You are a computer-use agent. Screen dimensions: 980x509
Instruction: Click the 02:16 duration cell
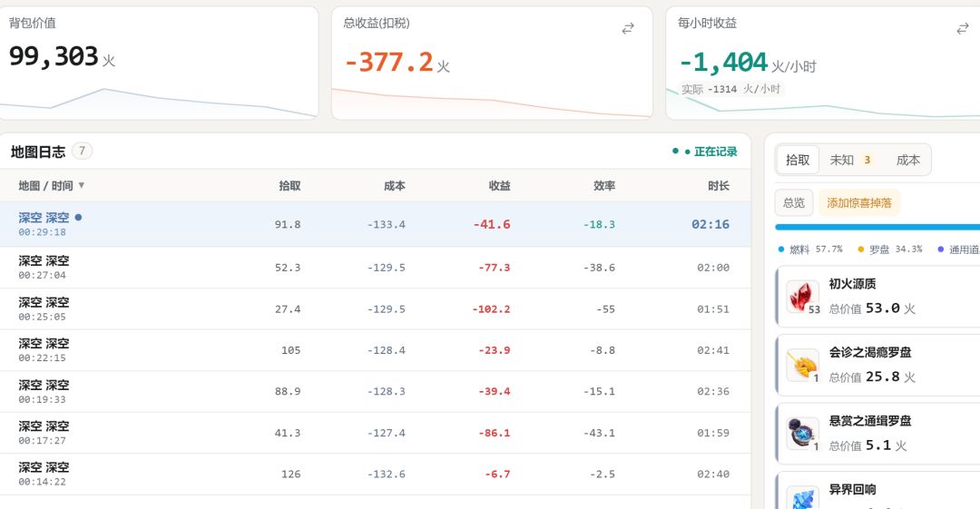tap(710, 224)
